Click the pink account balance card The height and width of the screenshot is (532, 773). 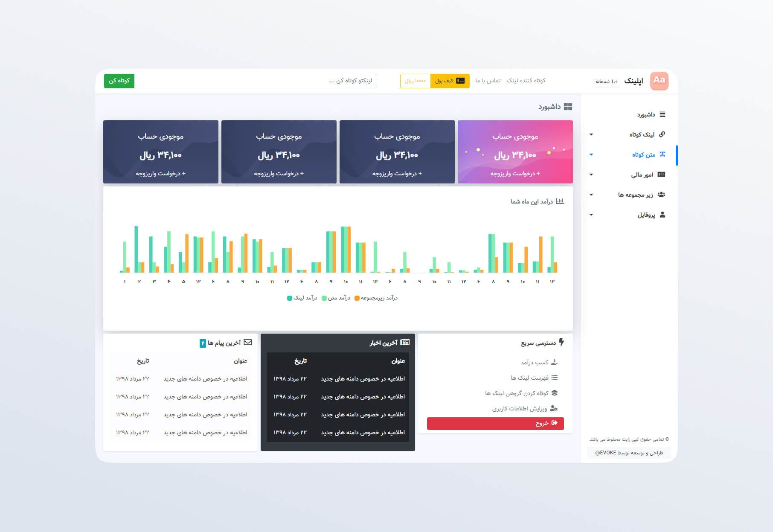pyautogui.click(x=515, y=152)
